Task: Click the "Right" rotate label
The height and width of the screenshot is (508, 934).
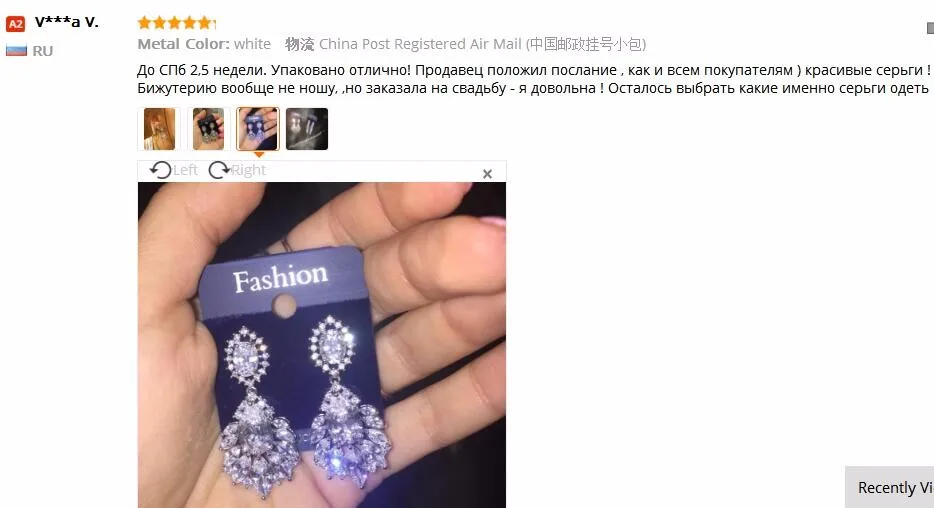Action: click(x=248, y=170)
